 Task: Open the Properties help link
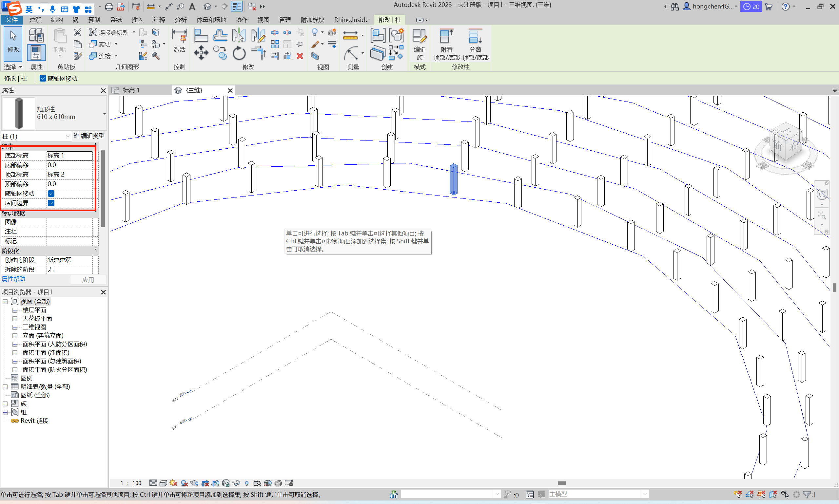13,279
